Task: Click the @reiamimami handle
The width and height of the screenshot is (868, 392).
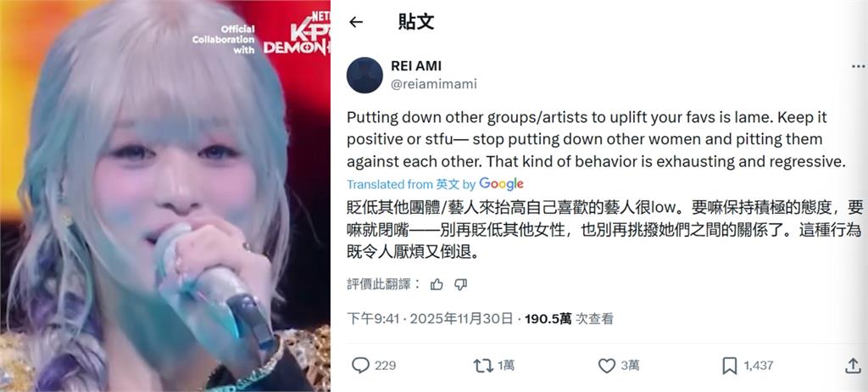Action: coord(434,84)
